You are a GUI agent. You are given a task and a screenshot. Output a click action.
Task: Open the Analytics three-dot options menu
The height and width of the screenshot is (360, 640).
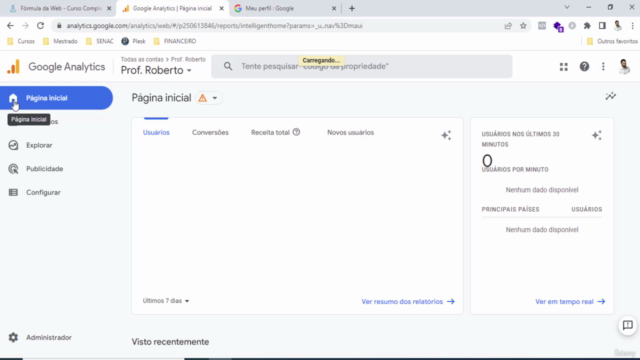click(603, 67)
